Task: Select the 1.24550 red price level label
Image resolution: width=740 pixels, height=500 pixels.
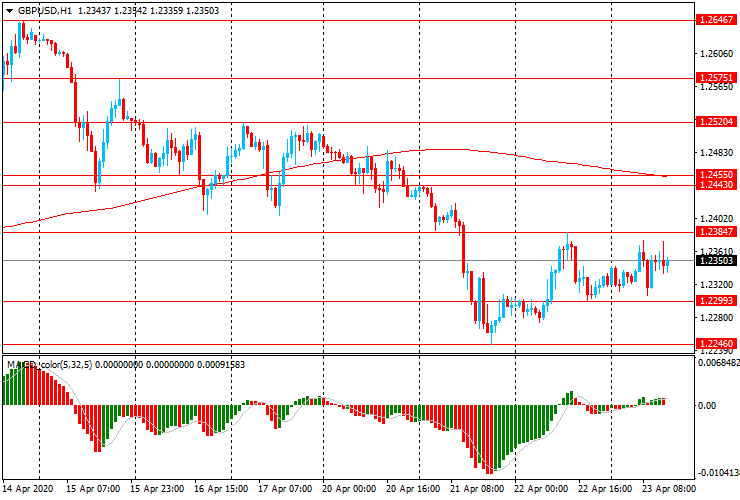Action: point(716,175)
